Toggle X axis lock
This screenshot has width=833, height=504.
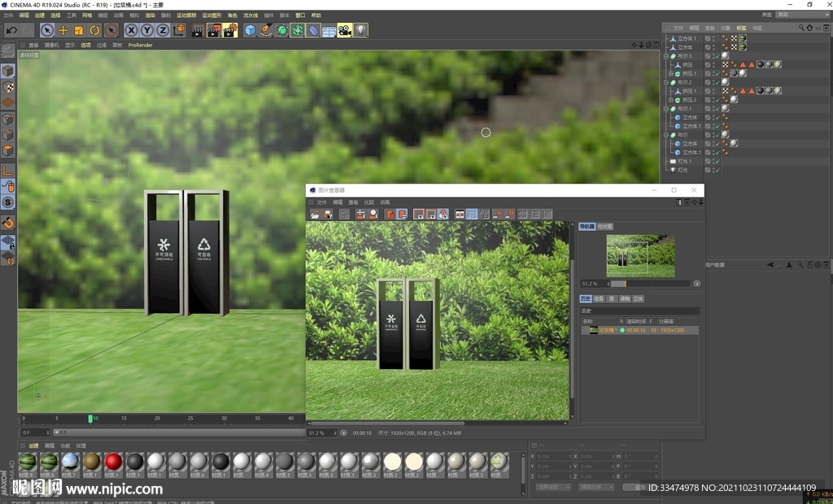tap(131, 30)
